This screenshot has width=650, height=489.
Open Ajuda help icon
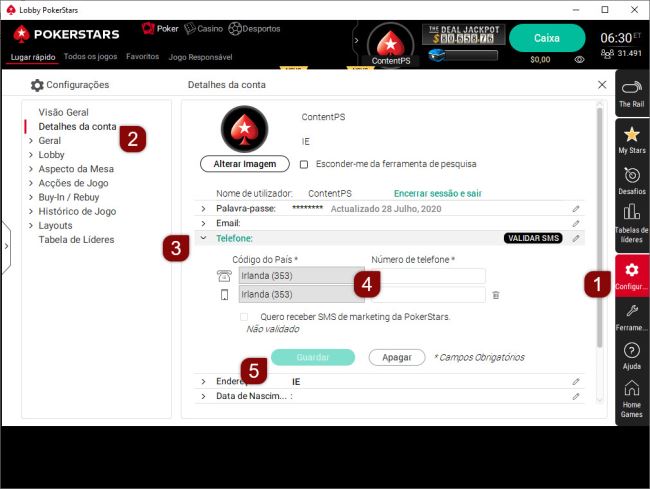click(631, 356)
